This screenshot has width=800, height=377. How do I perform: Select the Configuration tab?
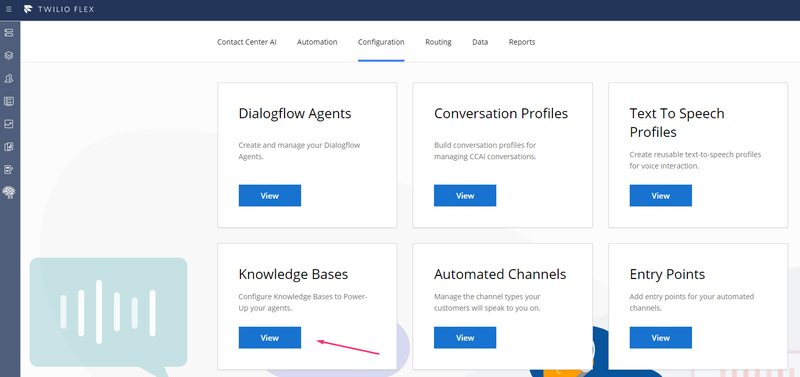381,42
